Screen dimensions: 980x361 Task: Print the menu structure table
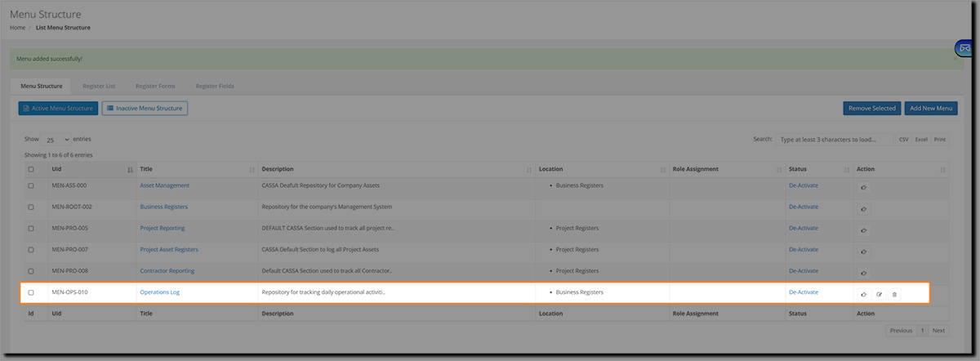click(x=940, y=140)
